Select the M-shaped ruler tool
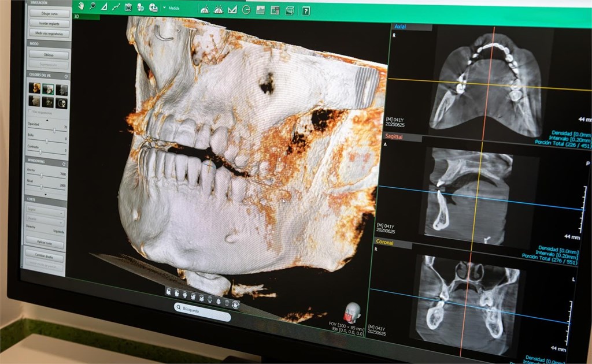The width and height of the screenshot is (592, 364). point(232,10)
